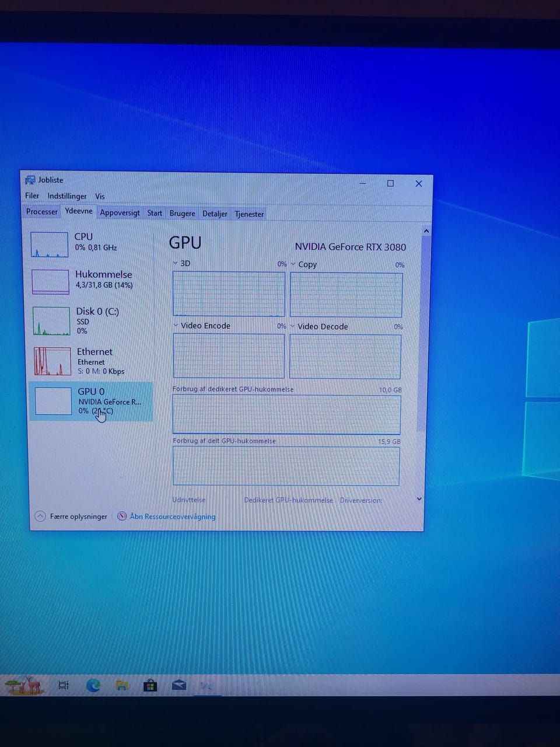Click the scrollbar down arrow
The width and height of the screenshot is (560, 747).
click(x=419, y=499)
